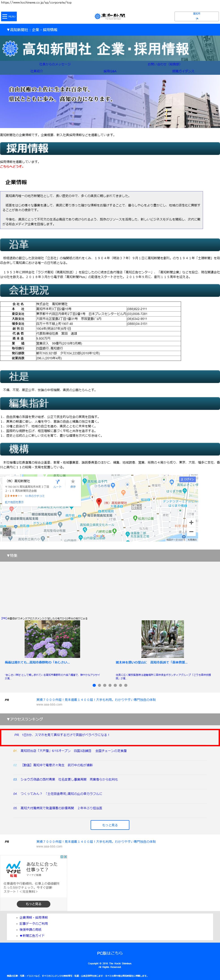This screenshot has width=220, height=980.
Task: Open the 社長からのメッセージ nav item
Action: (55, 64)
